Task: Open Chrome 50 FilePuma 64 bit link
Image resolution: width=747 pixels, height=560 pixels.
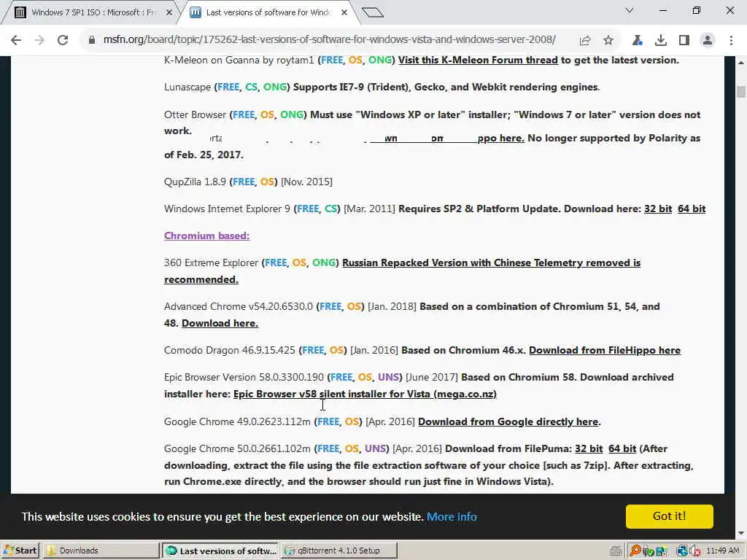Action: 622,448
